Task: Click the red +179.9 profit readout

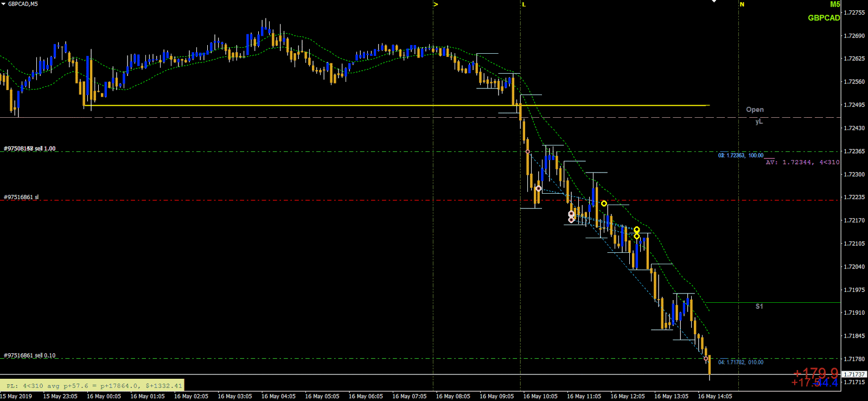Action: [815, 373]
